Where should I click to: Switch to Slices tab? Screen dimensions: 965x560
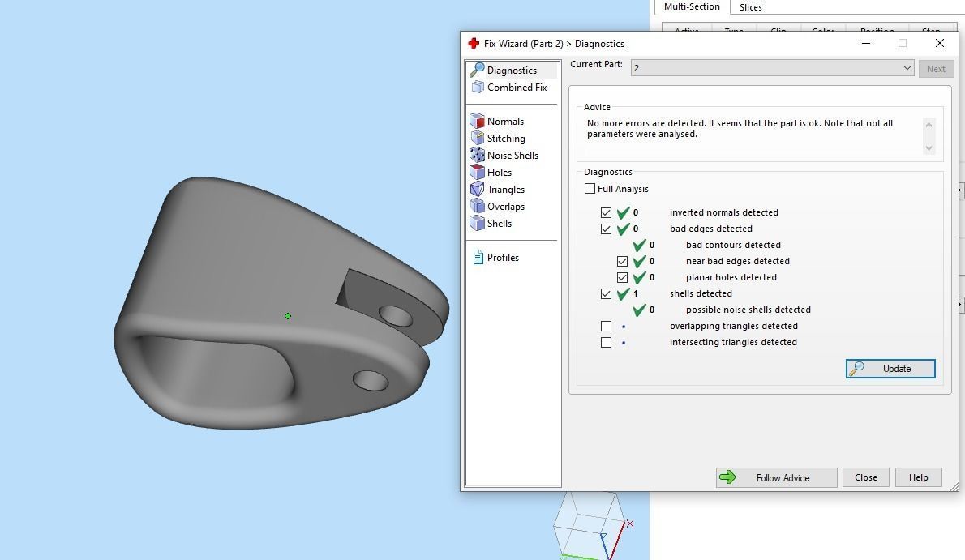(x=750, y=7)
